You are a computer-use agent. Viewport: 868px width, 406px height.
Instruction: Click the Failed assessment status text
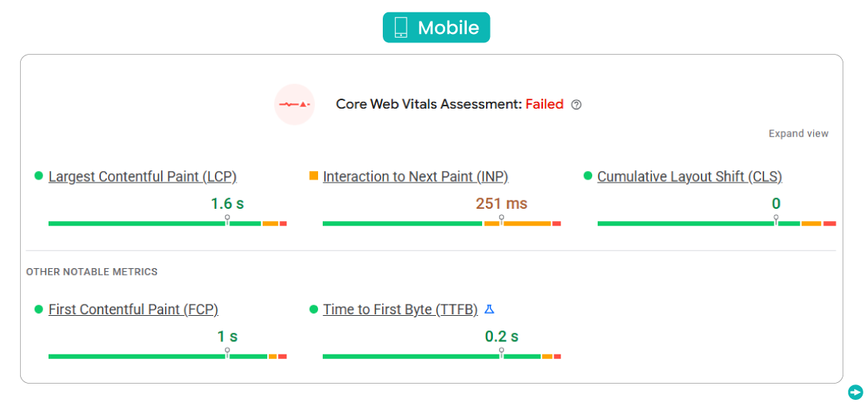(x=545, y=104)
